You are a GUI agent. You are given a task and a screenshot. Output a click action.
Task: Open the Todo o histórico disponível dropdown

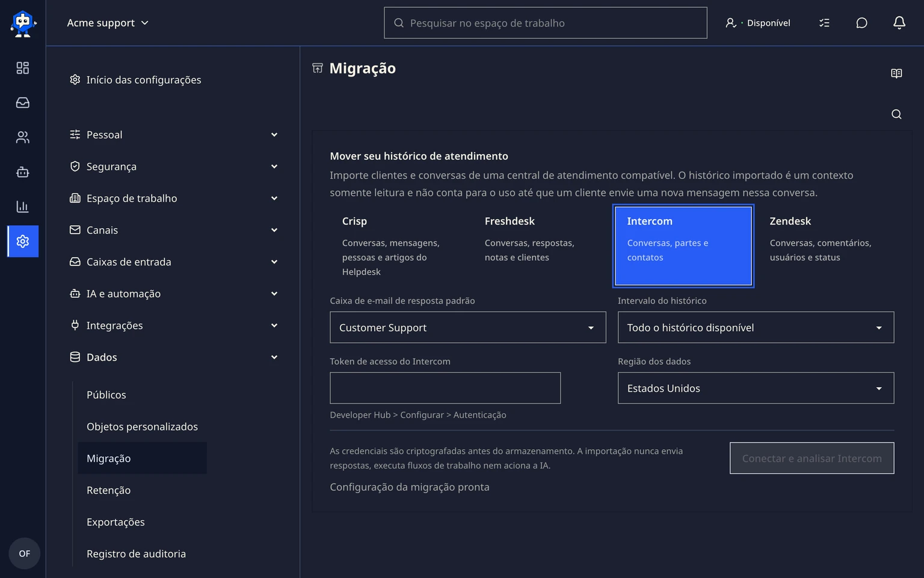pyautogui.click(x=756, y=328)
